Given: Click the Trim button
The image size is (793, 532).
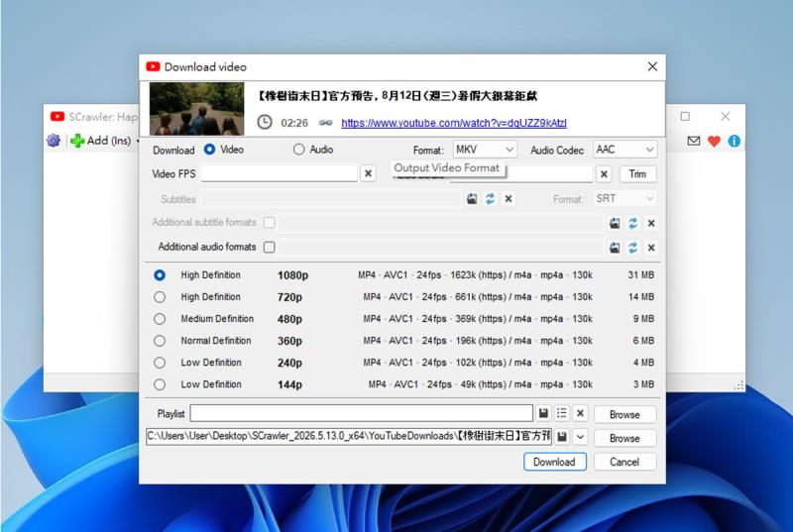Looking at the screenshot, I should pyautogui.click(x=637, y=173).
